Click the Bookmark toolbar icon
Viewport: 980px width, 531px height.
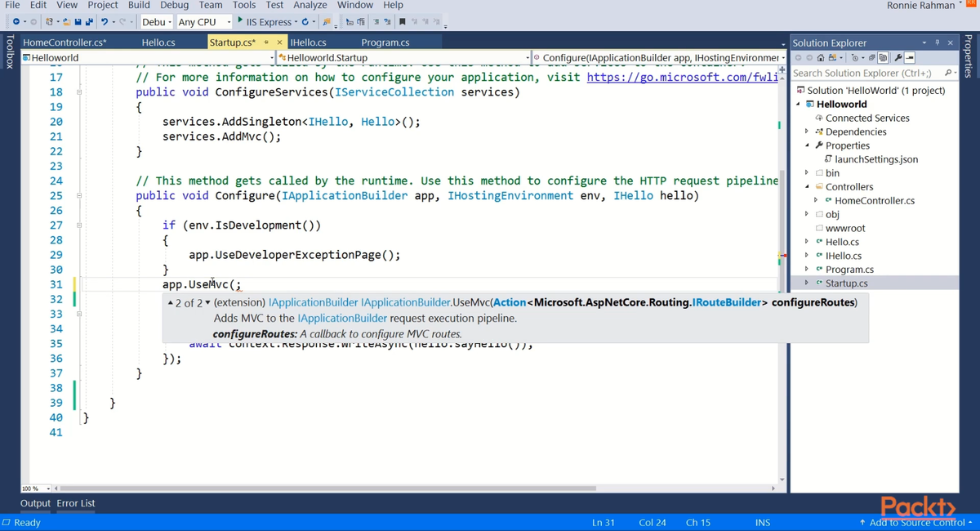click(x=403, y=22)
